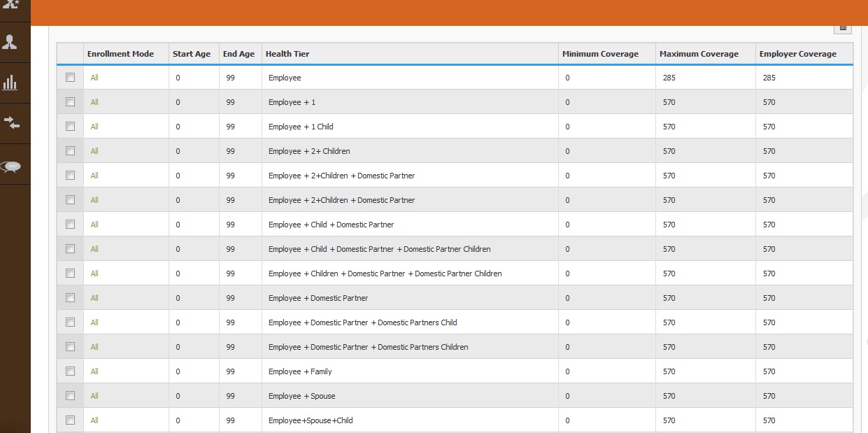
Task: Click Maximum Coverage 570 in Employee + Family row
Action: pyautogui.click(x=669, y=371)
